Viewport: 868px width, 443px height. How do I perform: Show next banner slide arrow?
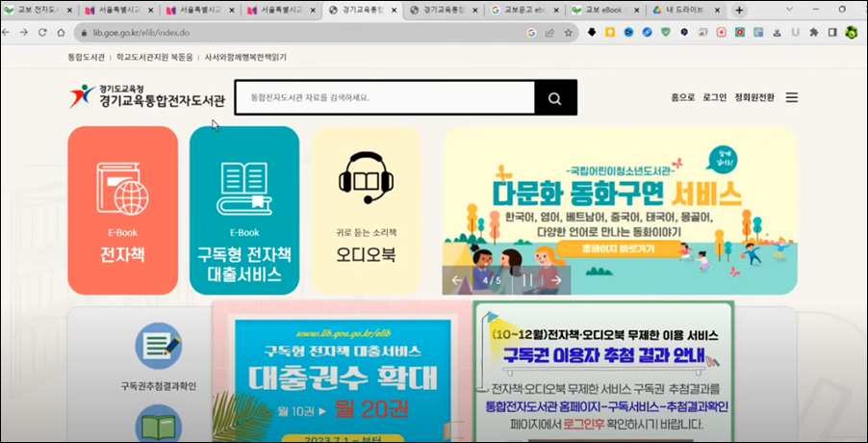(556, 280)
